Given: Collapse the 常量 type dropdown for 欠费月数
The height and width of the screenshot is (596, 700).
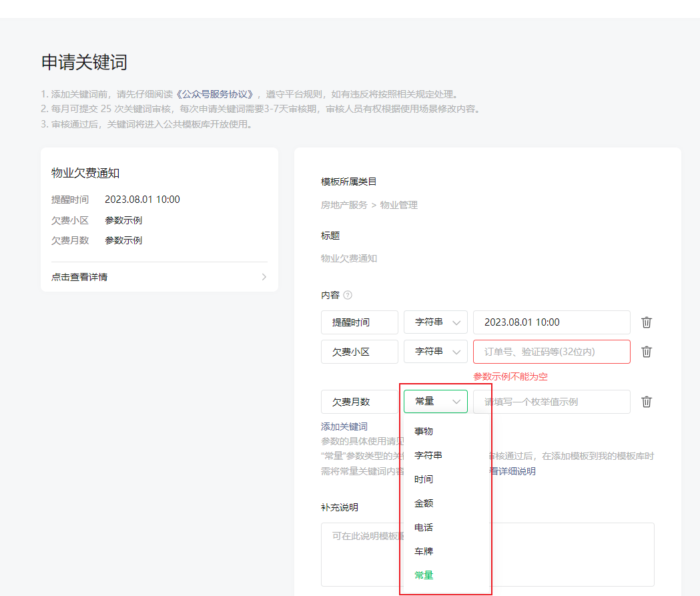Looking at the screenshot, I should point(435,401).
